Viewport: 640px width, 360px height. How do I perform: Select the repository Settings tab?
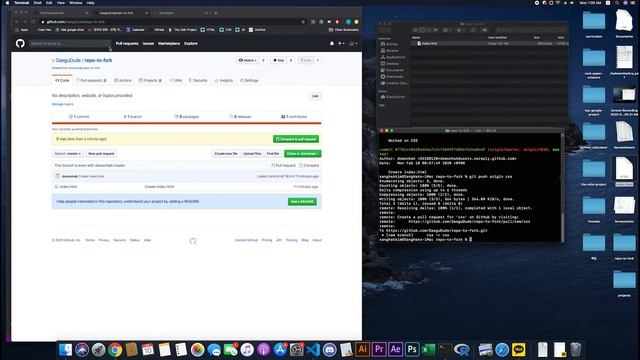(249, 80)
